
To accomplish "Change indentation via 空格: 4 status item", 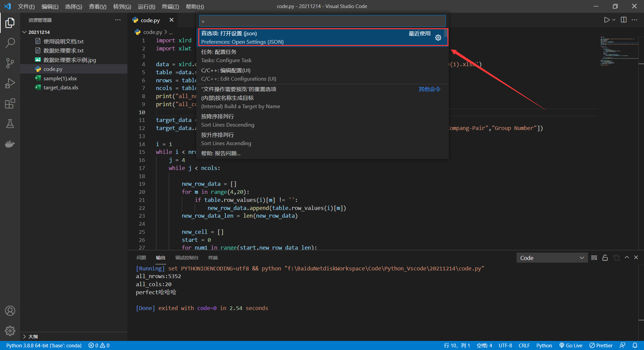I will click(x=484, y=345).
